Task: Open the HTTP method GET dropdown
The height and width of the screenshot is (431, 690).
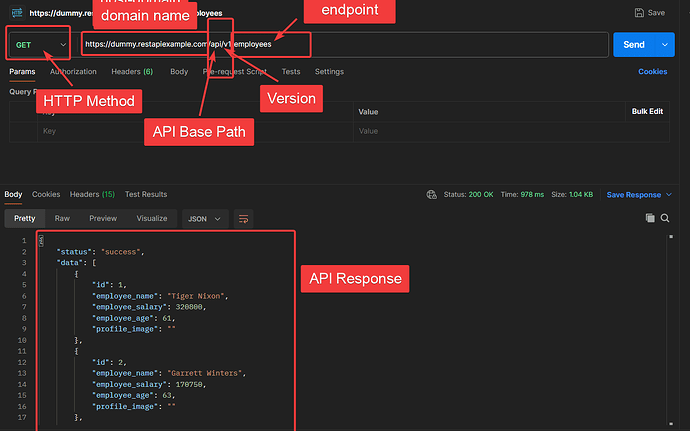Action: 39,45
